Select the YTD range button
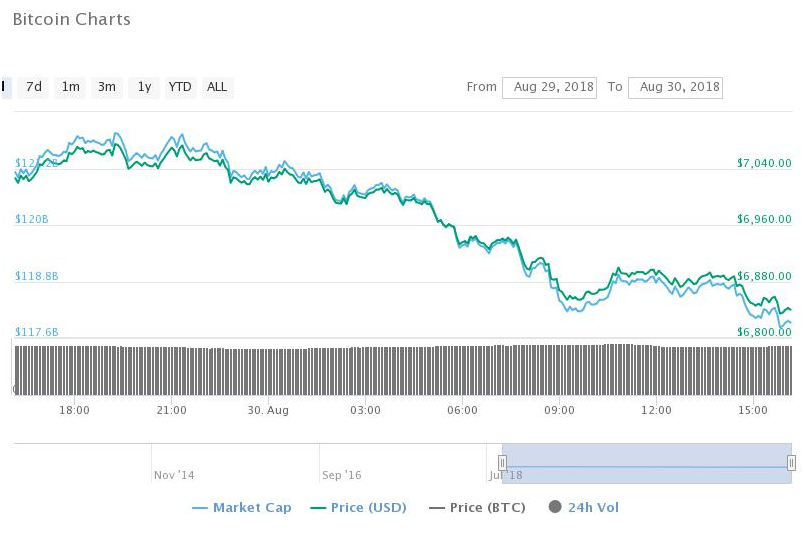The width and height of the screenshot is (804, 554). (x=180, y=87)
